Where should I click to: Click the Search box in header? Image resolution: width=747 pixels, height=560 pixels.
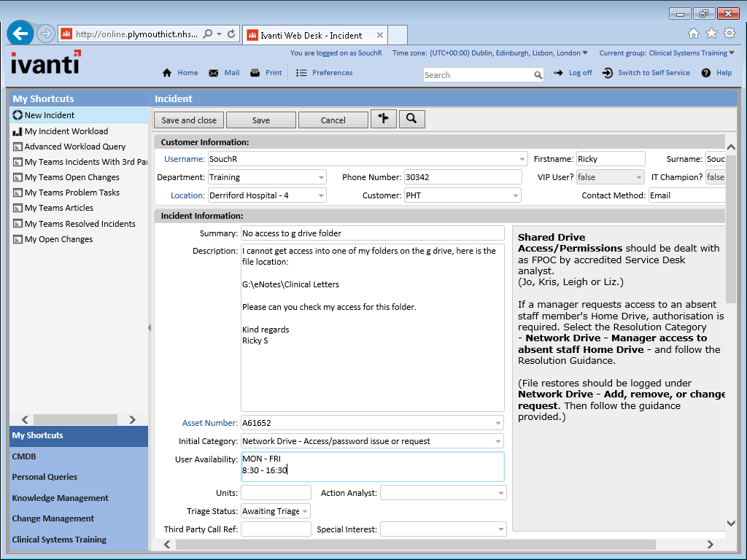coord(479,75)
